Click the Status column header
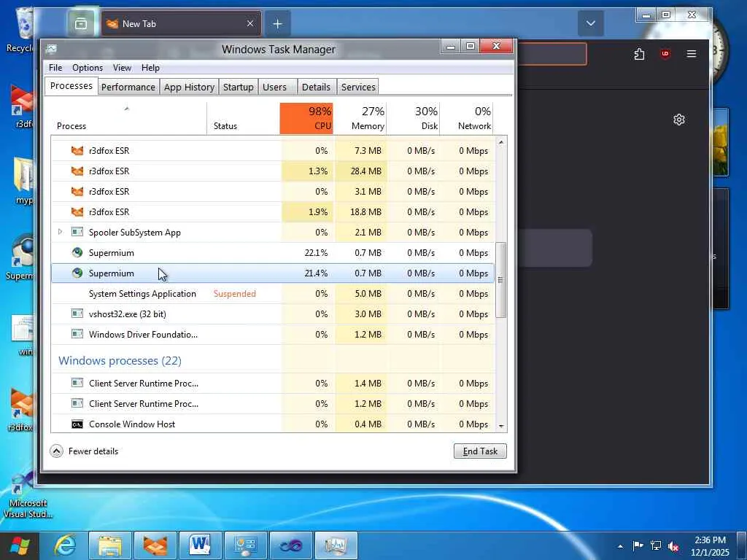This screenshot has width=747, height=560. coord(243,118)
